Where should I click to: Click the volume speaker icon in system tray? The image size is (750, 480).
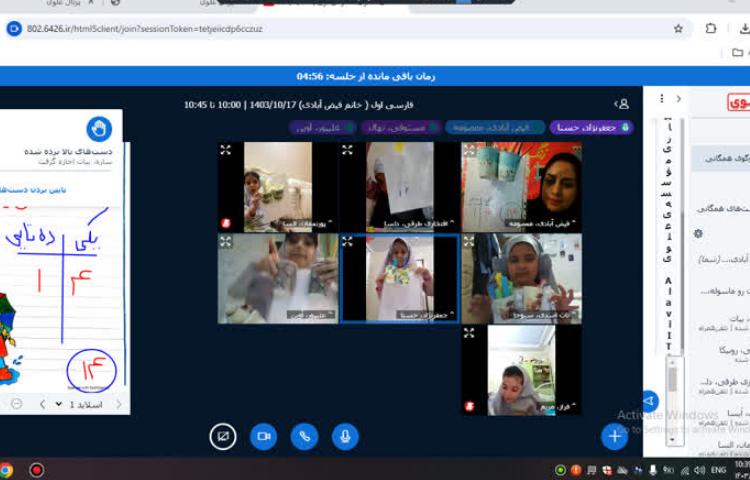[699, 470]
